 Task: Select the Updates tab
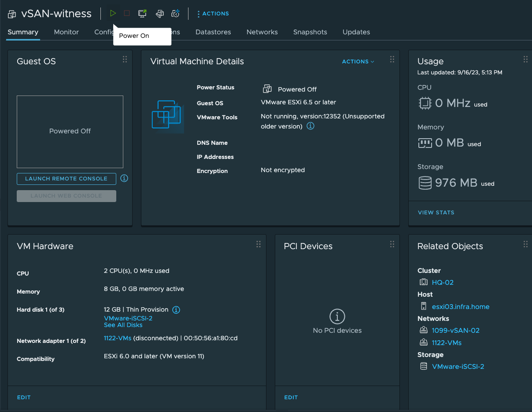pos(356,32)
